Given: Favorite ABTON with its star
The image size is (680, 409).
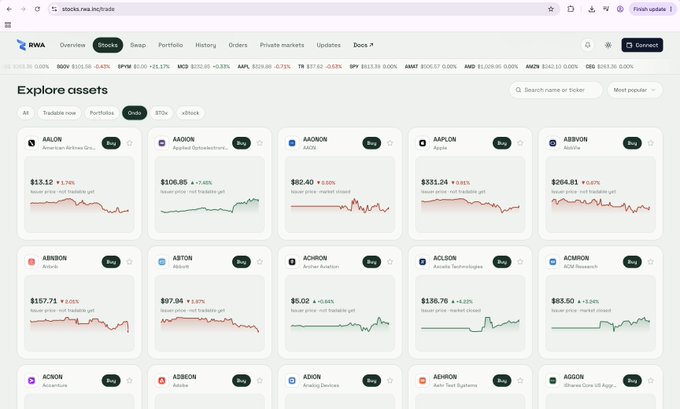Looking at the screenshot, I should pos(260,262).
